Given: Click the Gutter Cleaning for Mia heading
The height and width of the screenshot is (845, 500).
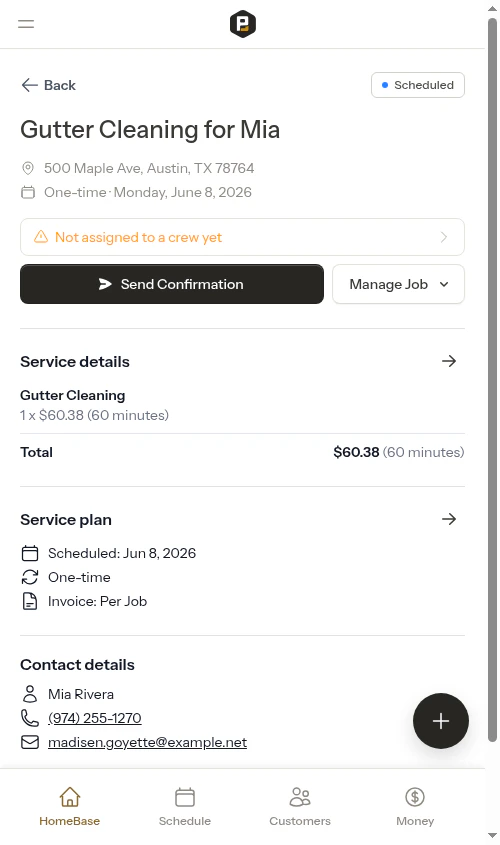Looking at the screenshot, I should click(x=150, y=130).
